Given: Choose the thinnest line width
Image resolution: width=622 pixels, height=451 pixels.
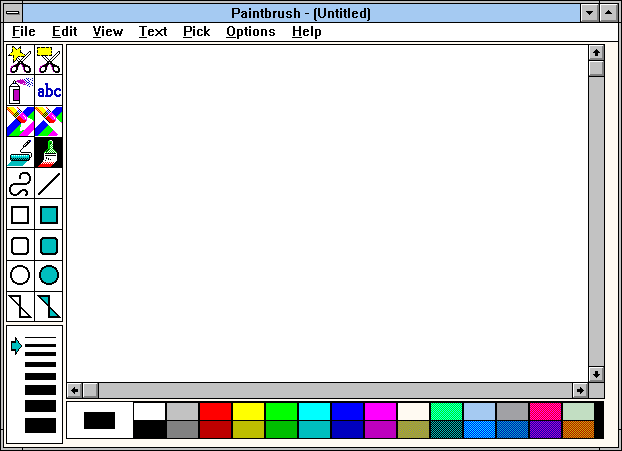Looking at the screenshot, I should 40,338.
